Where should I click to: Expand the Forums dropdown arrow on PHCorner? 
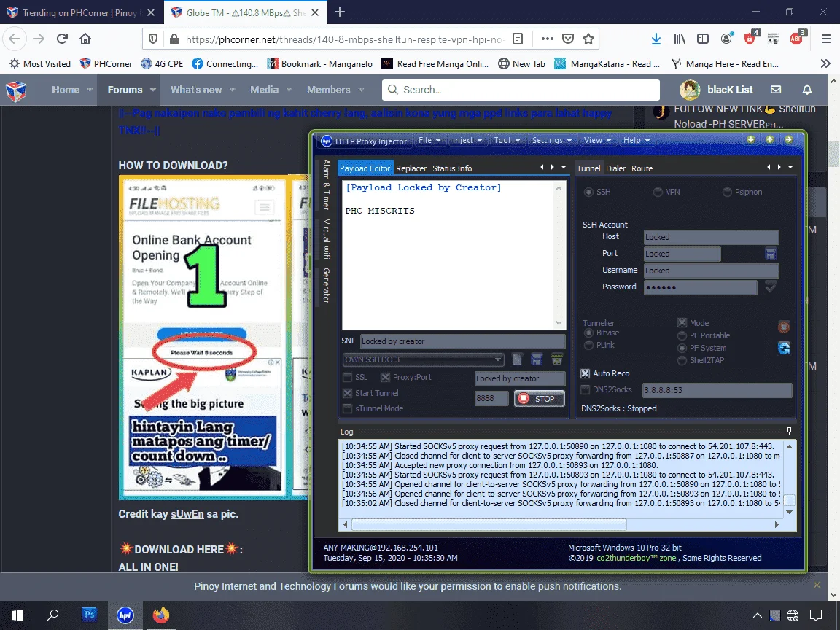152,90
